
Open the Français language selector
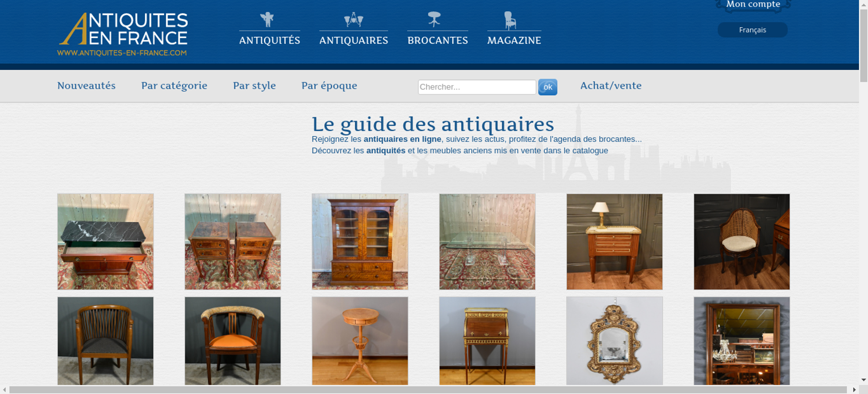click(753, 30)
